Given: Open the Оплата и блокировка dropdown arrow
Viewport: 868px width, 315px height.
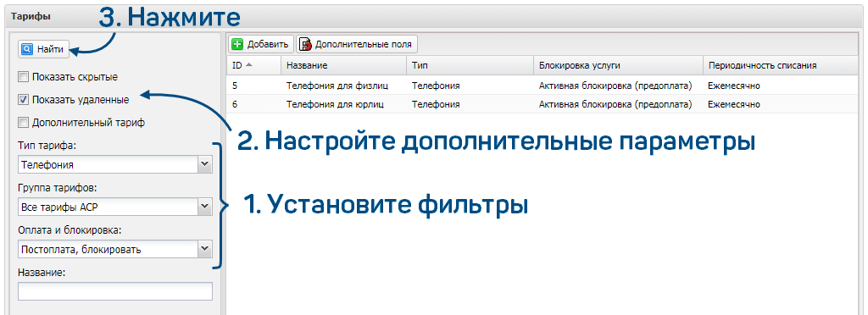Looking at the screenshot, I should [205, 249].
